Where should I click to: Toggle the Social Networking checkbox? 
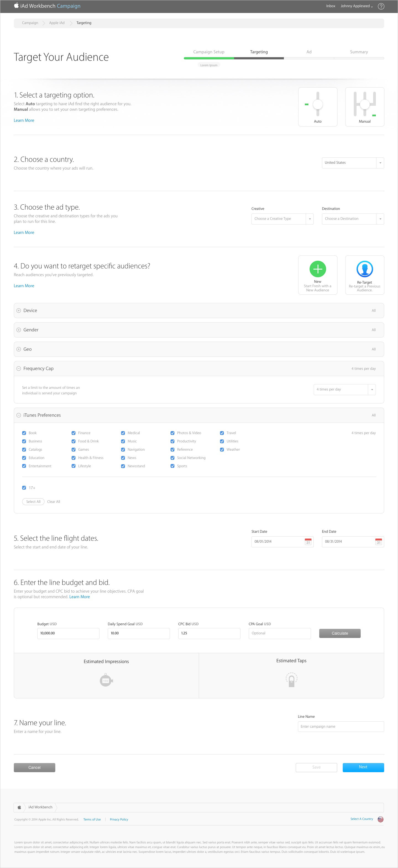coord(172,458)
